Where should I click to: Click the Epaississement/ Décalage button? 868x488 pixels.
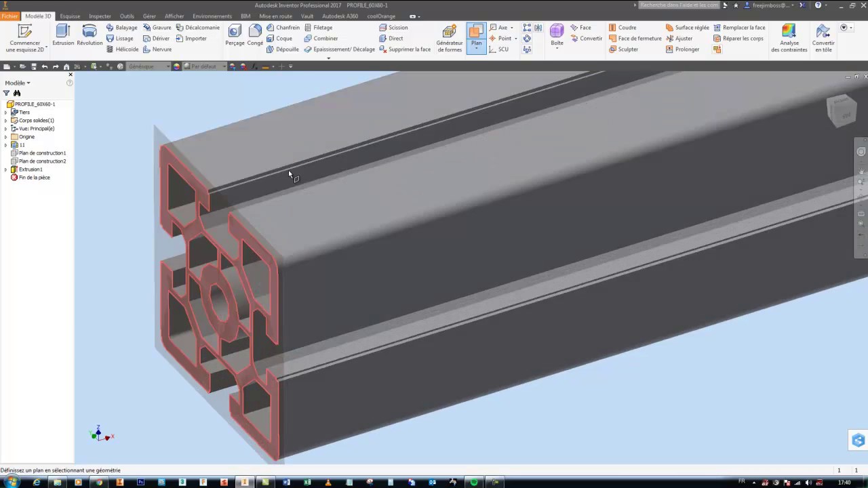tap(339, 49)
